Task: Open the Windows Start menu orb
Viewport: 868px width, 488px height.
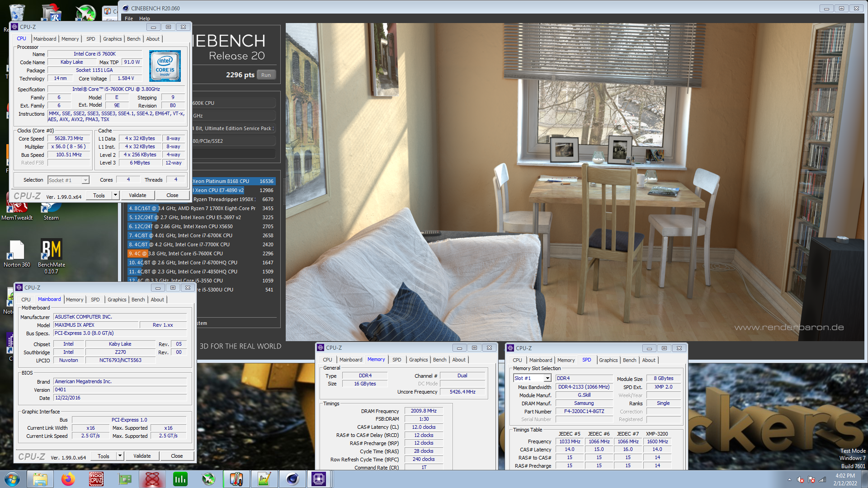Action: [x=12, y=479]
